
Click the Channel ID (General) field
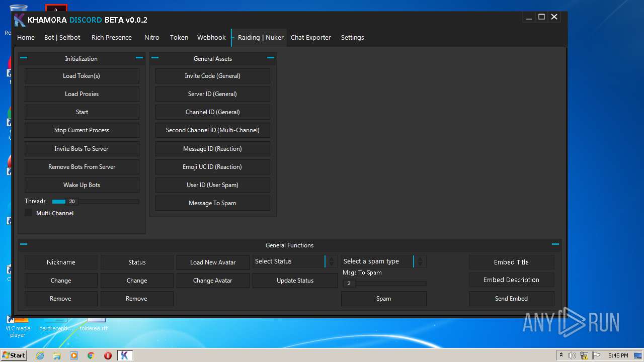point(213,112)
